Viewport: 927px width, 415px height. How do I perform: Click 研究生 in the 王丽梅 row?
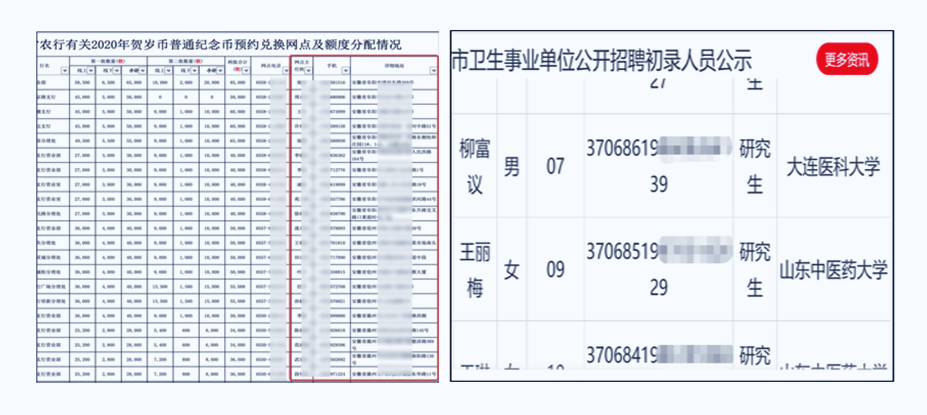[755, 271]
